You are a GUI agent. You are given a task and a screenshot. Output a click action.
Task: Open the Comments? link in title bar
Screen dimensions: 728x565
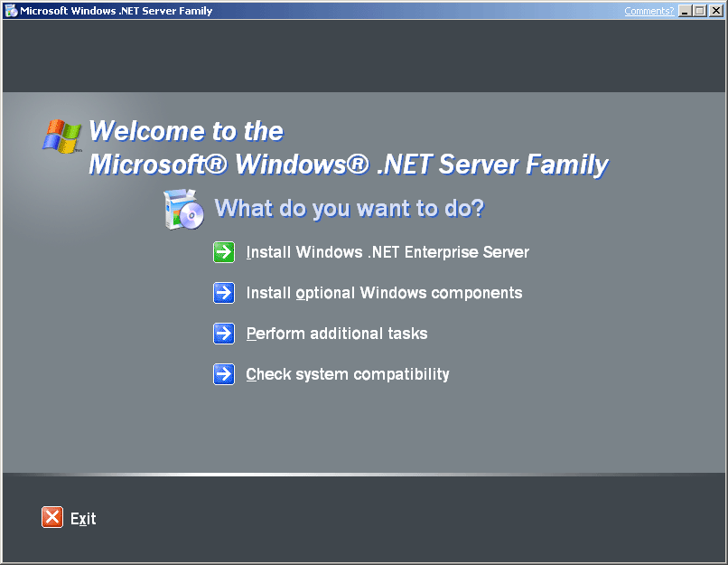coord(649,11)
